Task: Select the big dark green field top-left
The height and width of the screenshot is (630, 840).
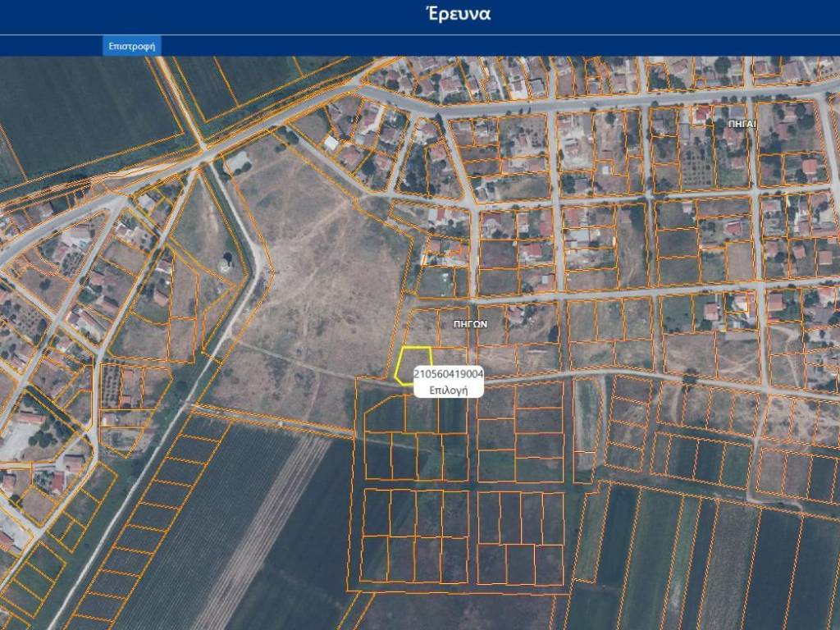Action: click(x=82, y=115)
